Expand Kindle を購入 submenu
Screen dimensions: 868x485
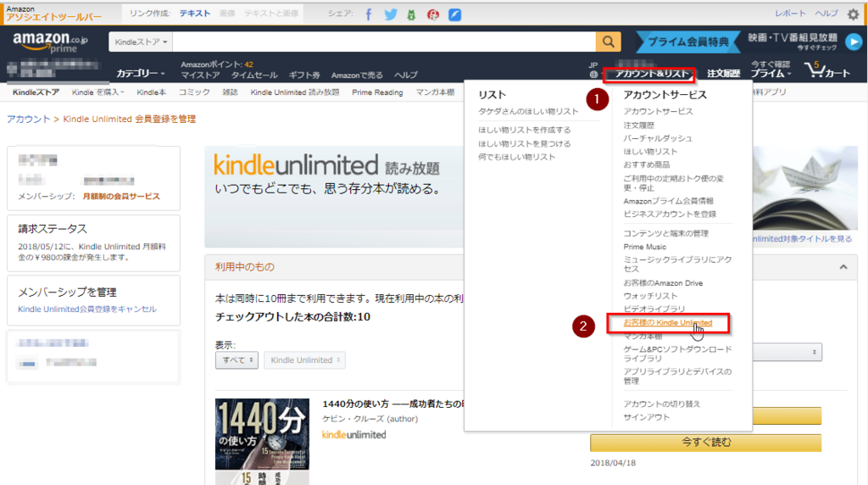pos(97,92)
